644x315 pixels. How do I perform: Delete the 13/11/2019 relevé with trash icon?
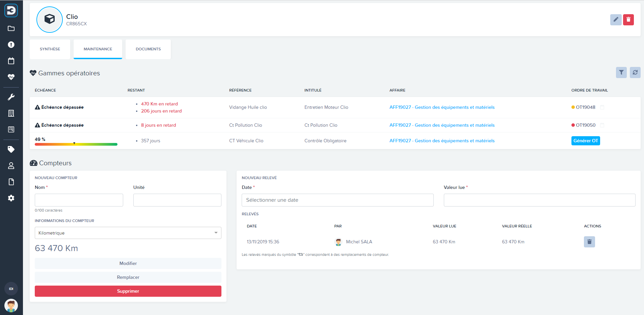click(x=589, y=242)
